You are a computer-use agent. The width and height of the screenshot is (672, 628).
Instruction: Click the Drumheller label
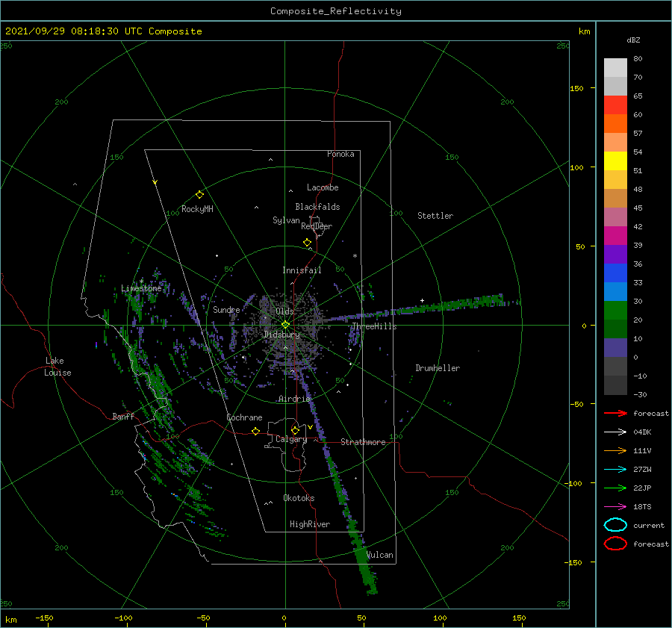438,368
